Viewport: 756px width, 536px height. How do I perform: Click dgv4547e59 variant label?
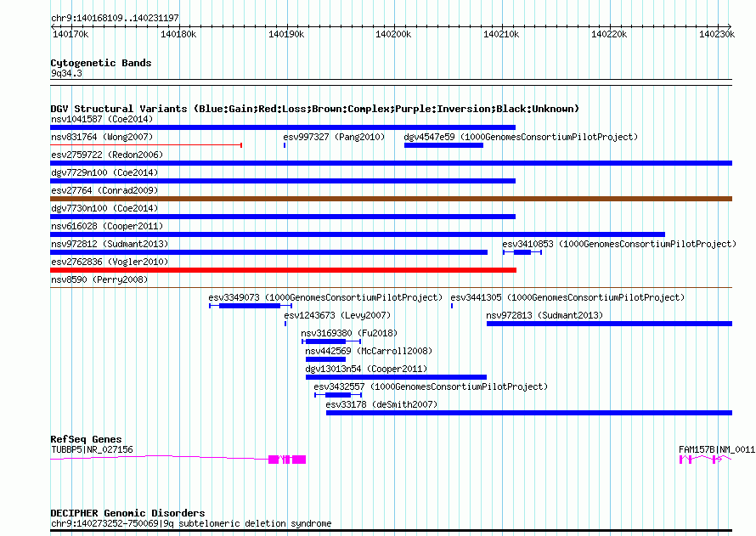point(522,137)
